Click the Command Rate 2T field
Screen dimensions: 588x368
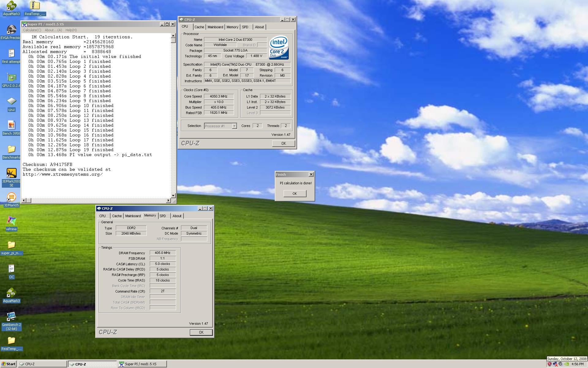click(x=163, y=291)
